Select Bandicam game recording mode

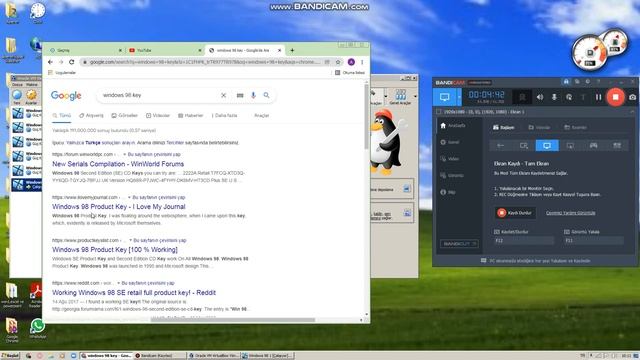point(593,145)
